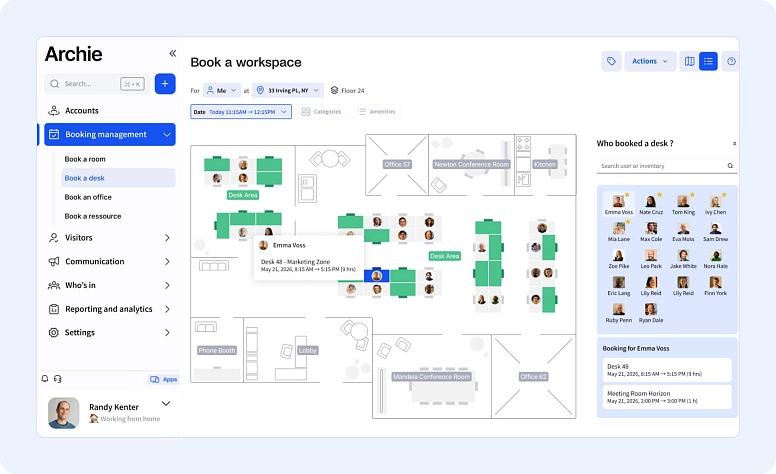
Task: Select Book an office menu item
Action: pos(88,197)
